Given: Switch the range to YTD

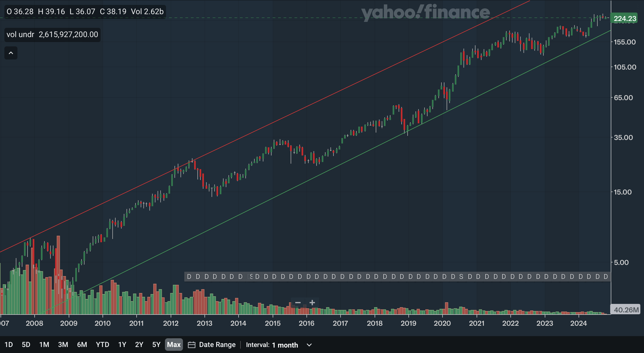Looking at the screenshot, I should click(103, 345).
